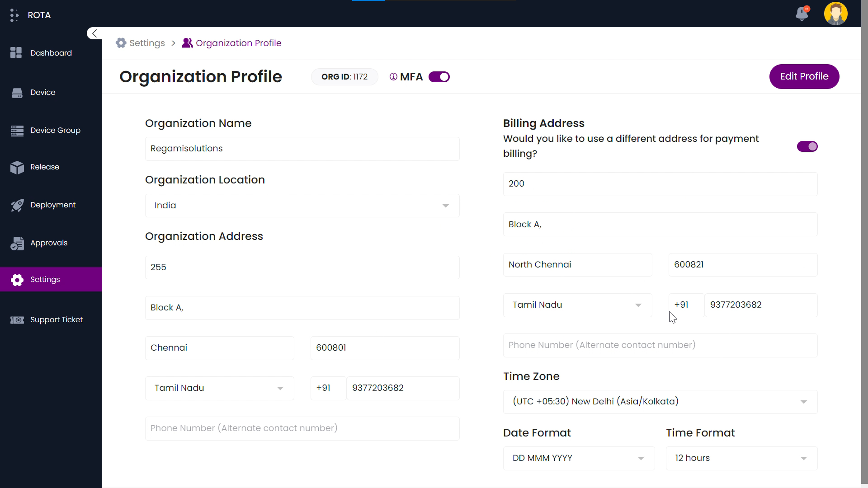Screen dimensions: 868x488
Task: Open Support Ticket via its icon
Action: [17, 319]
